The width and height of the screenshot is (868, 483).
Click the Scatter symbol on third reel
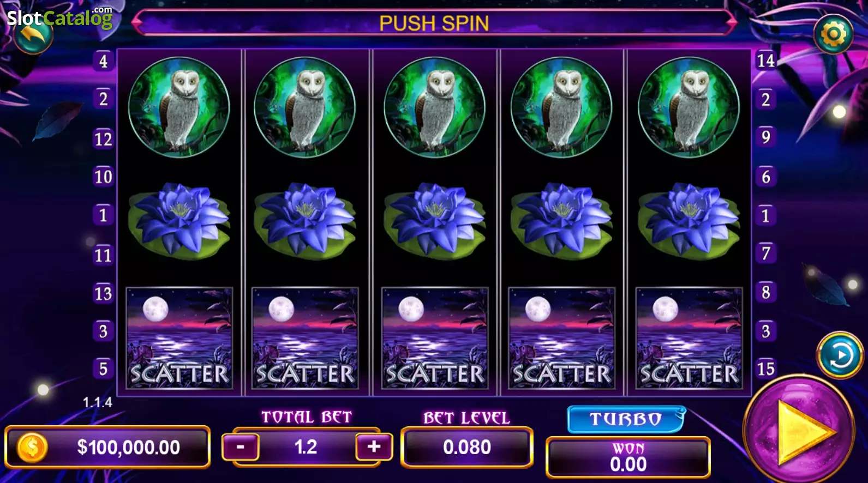tap(435, 338)
